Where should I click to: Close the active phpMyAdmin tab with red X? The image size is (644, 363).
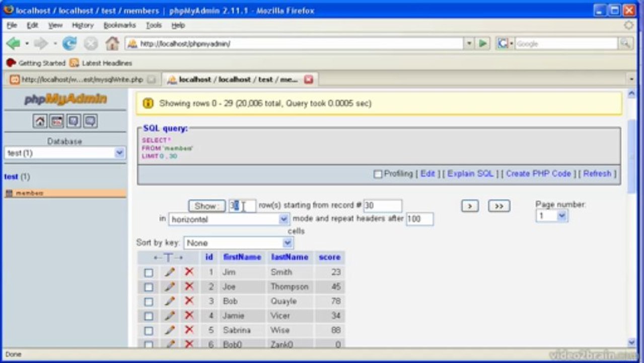pos(309,79)
